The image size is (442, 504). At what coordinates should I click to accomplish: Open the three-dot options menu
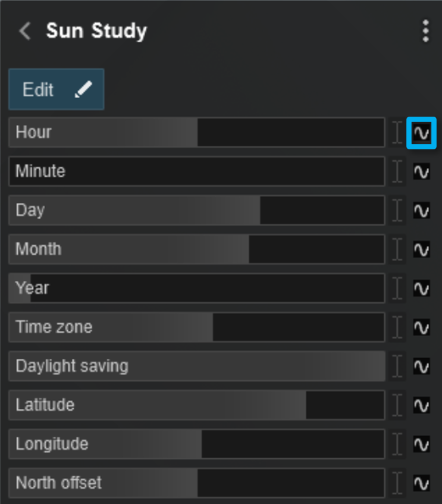pos(425,31)
